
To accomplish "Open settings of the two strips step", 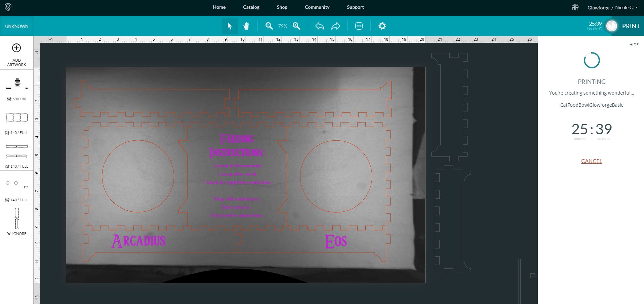I will click(16, 166).
